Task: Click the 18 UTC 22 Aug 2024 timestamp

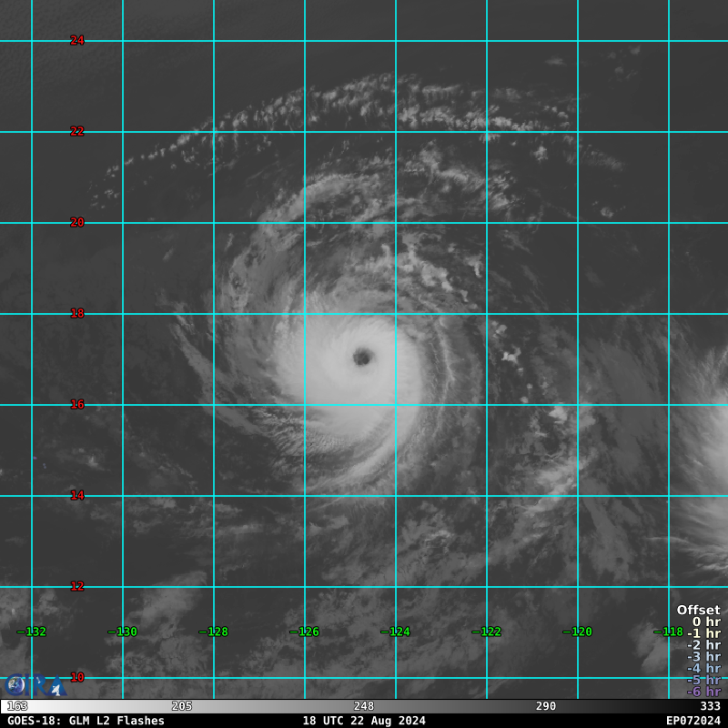Action: pyautogui.click(x=364, y=721)
